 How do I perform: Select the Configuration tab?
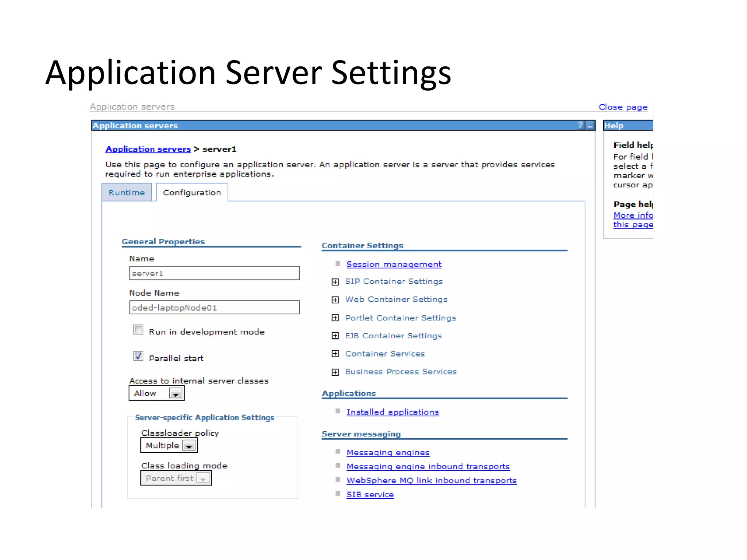pyautogui.click(x=192, y=192)
